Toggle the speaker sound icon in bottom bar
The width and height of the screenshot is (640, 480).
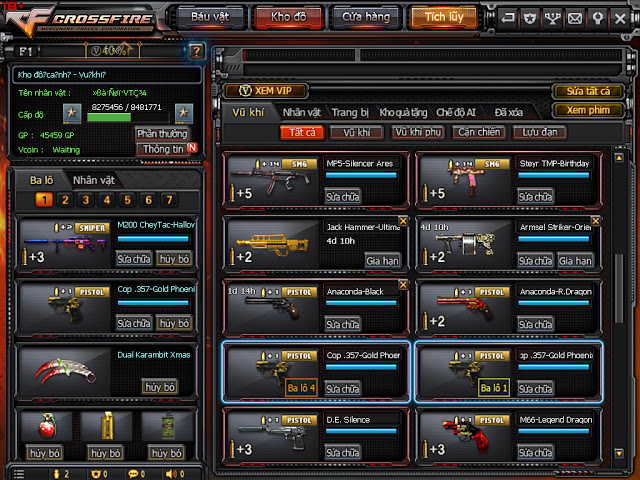pyautogui.click(x=171, y=474)
